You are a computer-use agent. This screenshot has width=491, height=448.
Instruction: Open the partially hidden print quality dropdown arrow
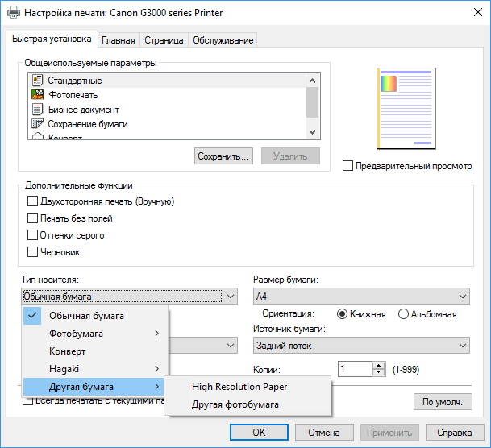[x=231, y=346]
